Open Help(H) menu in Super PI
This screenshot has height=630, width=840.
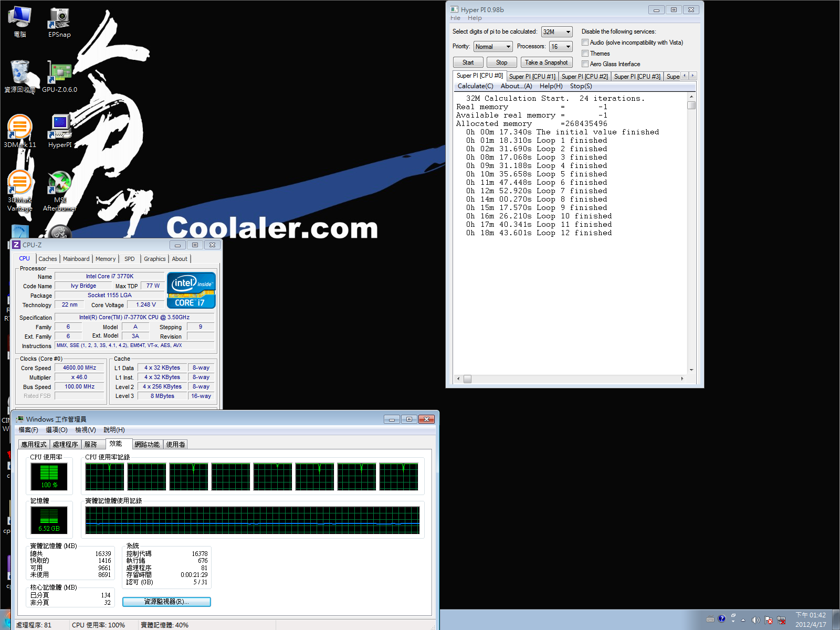pyautogui.click(x=551, y=86)
